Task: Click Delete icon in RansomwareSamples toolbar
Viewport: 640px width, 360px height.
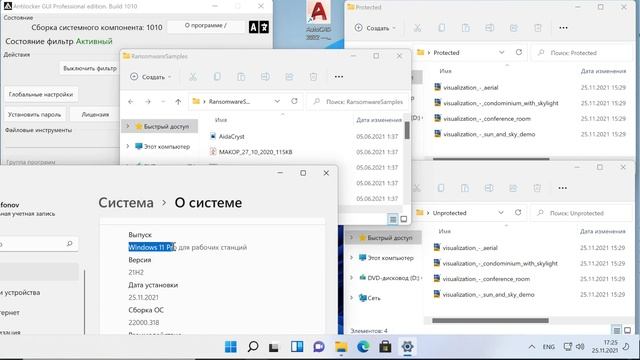Action: [313, 77]
